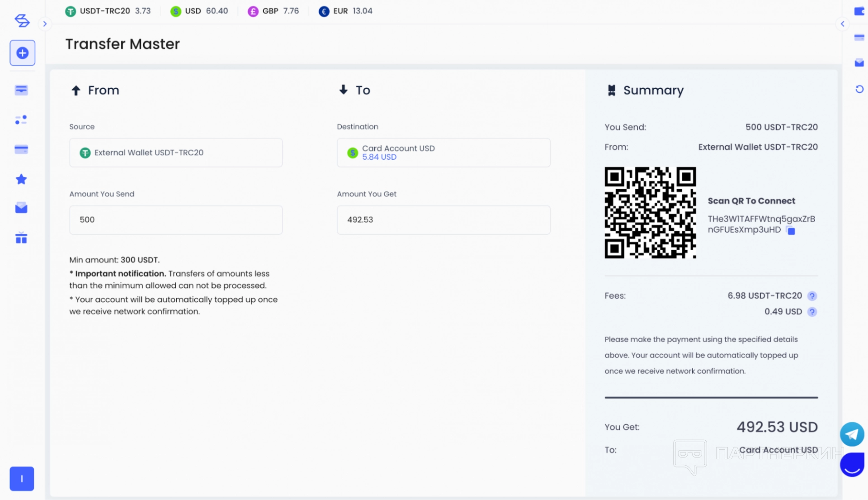Click the Amount You Get field
Screen dimensions: 868x500
443,220
